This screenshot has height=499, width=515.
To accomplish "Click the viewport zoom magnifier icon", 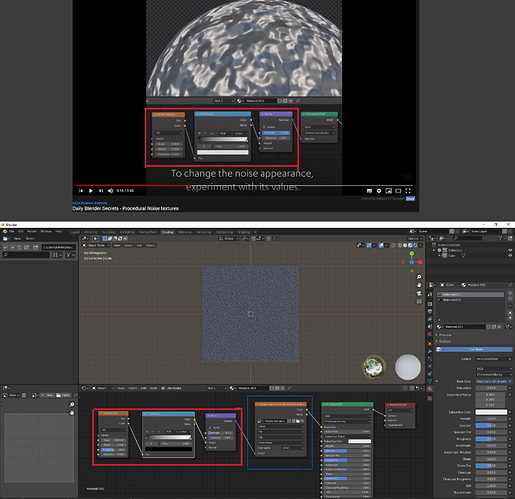I will click(x=419, y=277).
